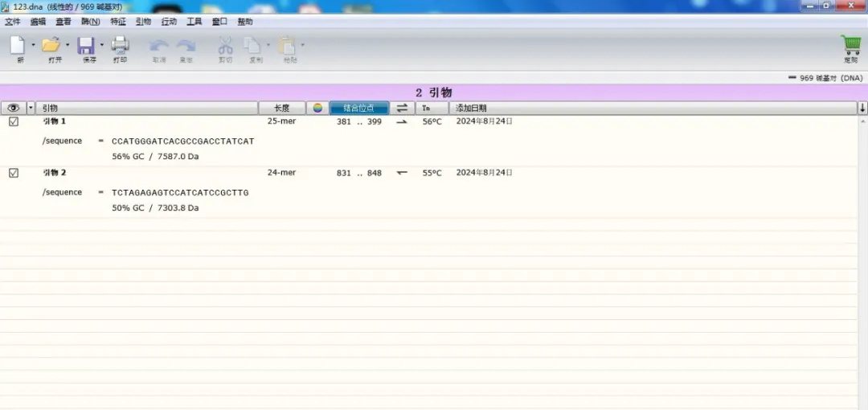Uncheck the checkbox for 引物 1

pos(14,122)
